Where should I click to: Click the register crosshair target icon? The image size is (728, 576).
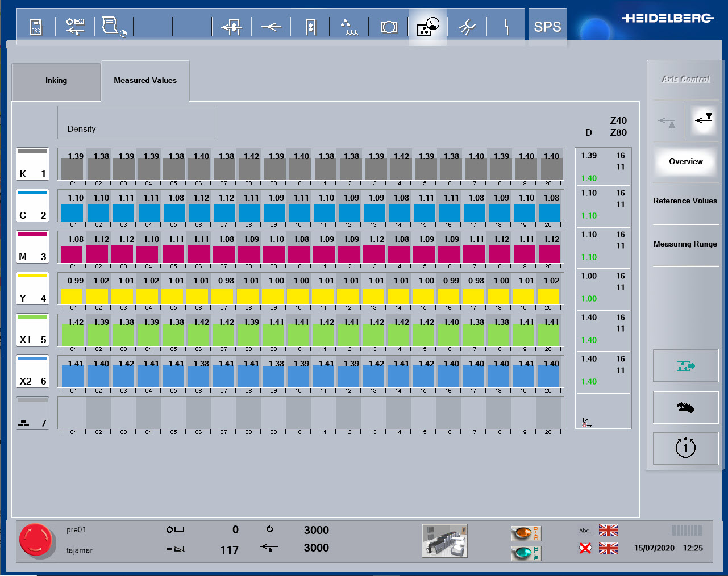pos(389,27)
